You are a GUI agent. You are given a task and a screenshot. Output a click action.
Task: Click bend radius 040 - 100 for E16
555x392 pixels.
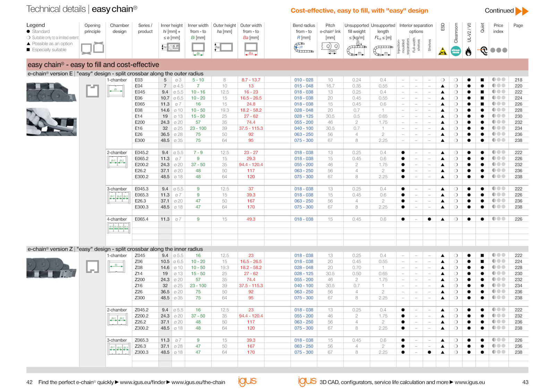[x=304, y=129]
